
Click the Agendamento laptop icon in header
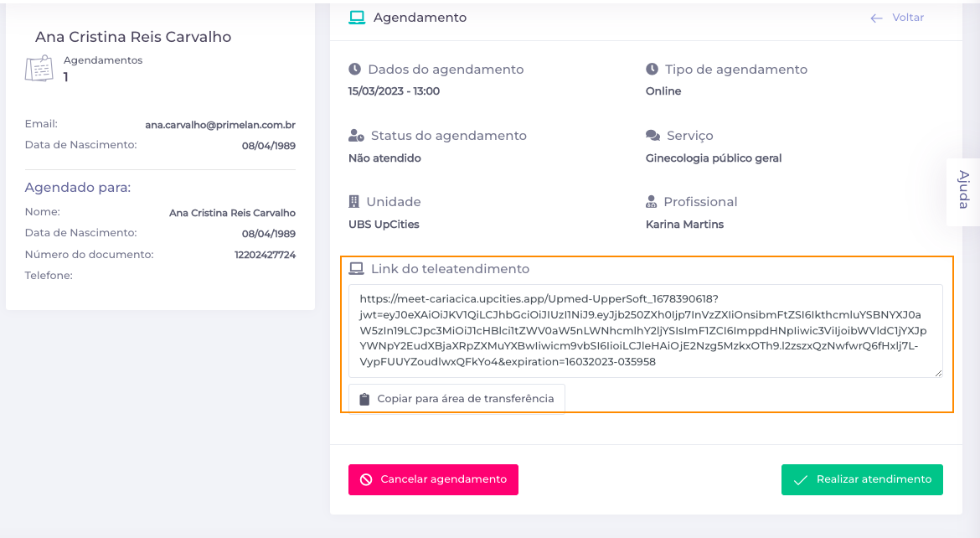pos(357,18)
